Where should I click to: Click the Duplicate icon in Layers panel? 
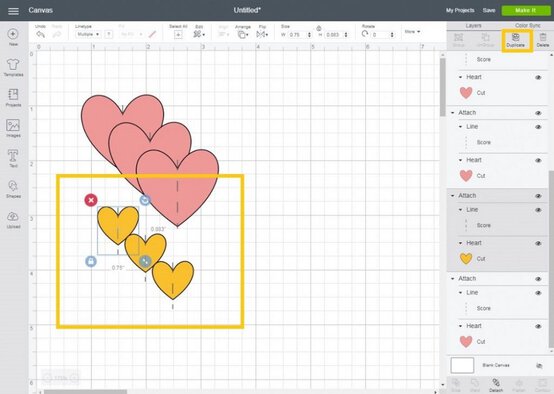click(x=515, y=37)
